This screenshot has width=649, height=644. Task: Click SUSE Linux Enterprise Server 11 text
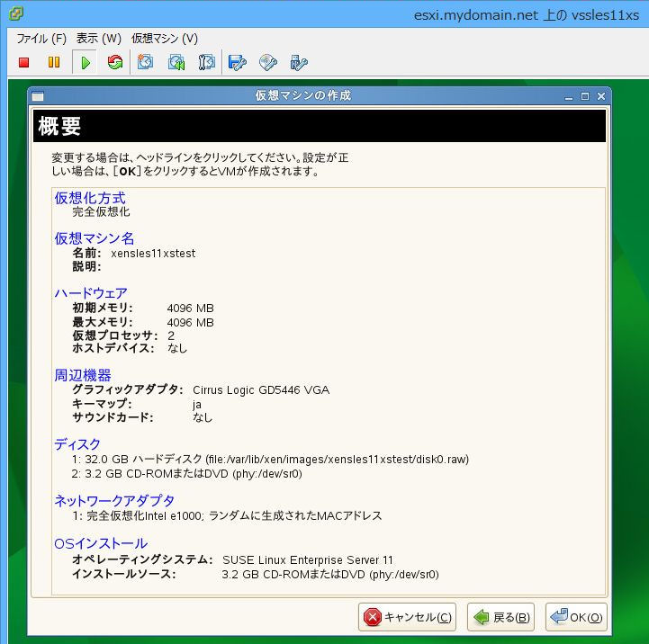pyautogui.click(x=308, y=559)
